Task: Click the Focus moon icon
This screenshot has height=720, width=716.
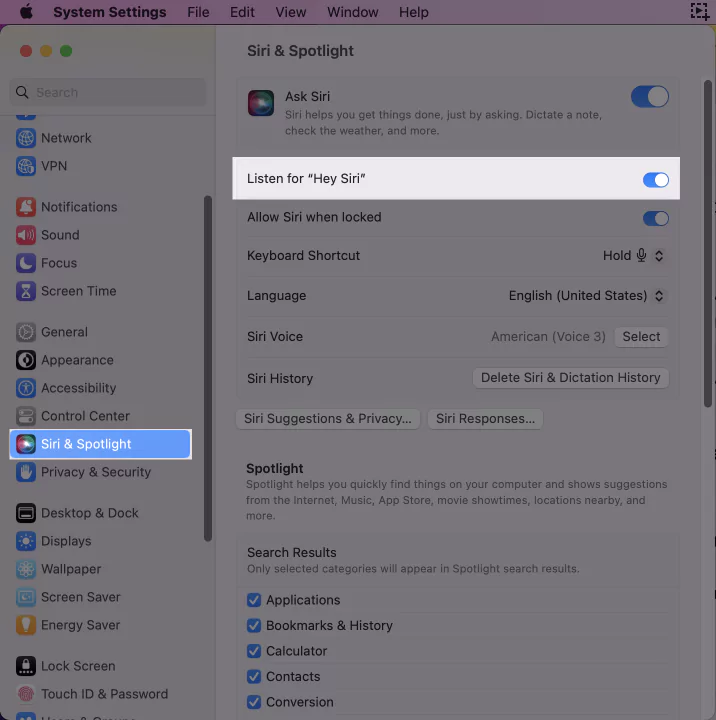Action: pyautogui.click(x=26, y=263)
